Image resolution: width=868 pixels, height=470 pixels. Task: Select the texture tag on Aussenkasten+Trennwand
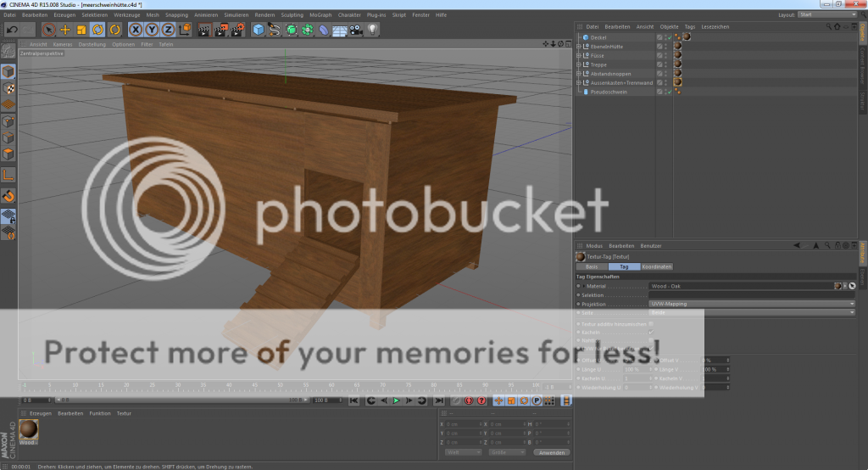pyautogui.click(x=677, y=82)
